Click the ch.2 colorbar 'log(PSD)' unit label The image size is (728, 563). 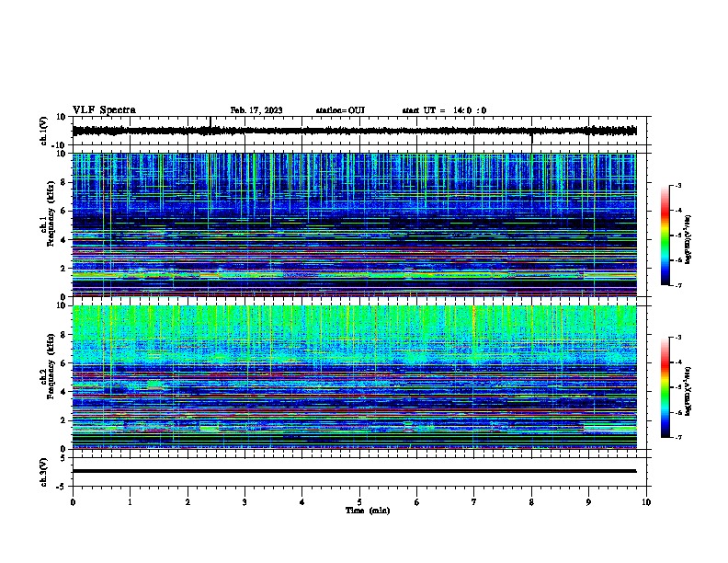(x=688, y=391)
